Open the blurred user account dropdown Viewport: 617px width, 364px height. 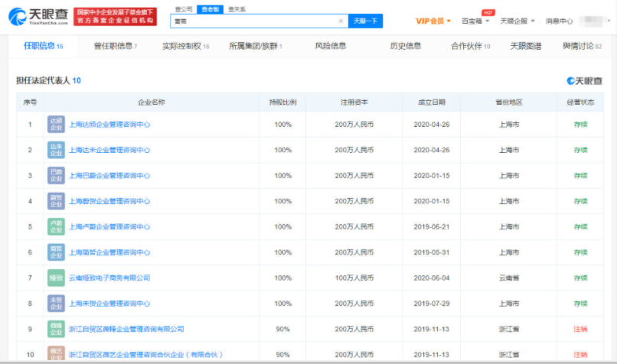point(595,21)
